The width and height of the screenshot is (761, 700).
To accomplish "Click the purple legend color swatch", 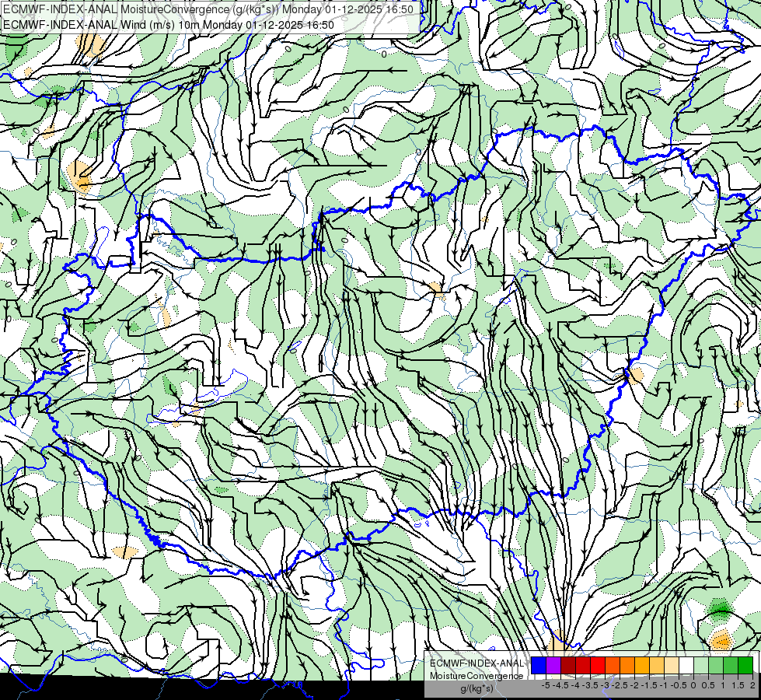I will coord(553,665).
